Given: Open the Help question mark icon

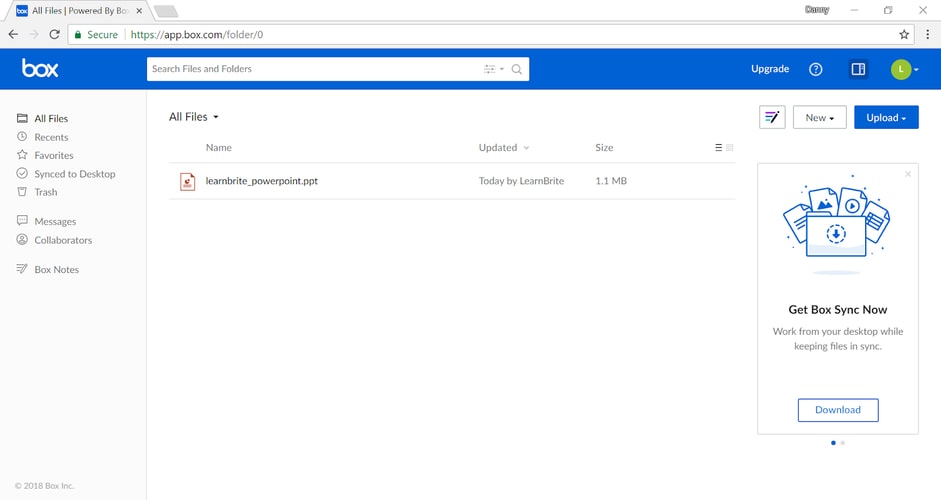Looking at the screenshot, I should click(x=815, y=69).
